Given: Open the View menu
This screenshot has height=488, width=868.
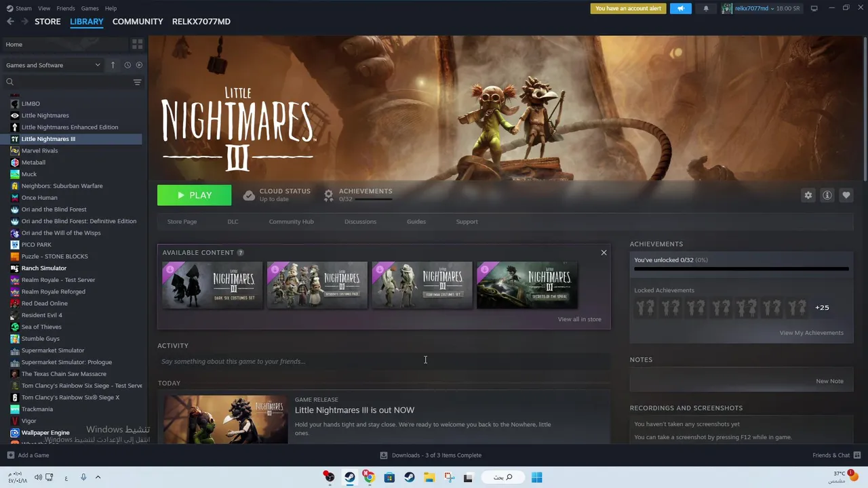Looking at the screenshot, I should [x=44, y=8].
